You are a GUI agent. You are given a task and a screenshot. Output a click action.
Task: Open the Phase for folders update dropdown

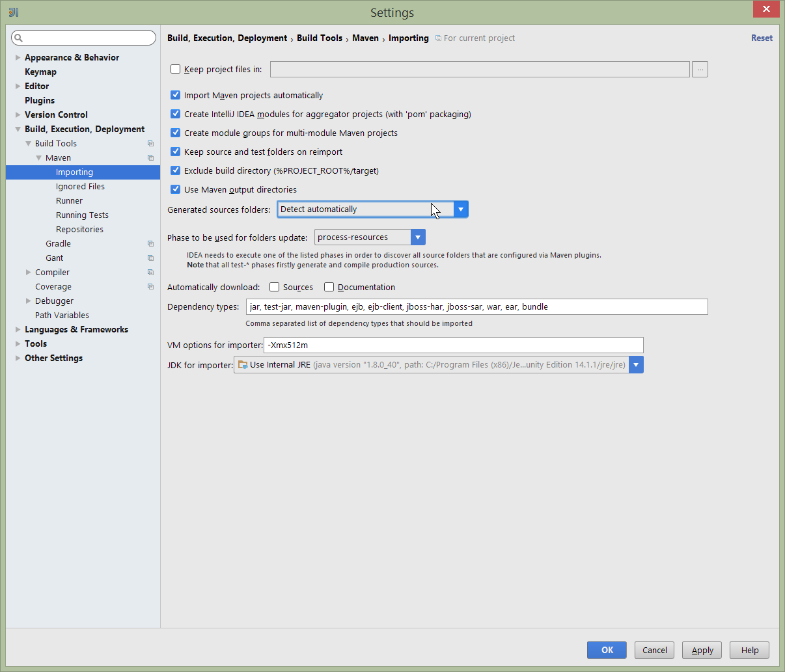[x=418, y=237]
